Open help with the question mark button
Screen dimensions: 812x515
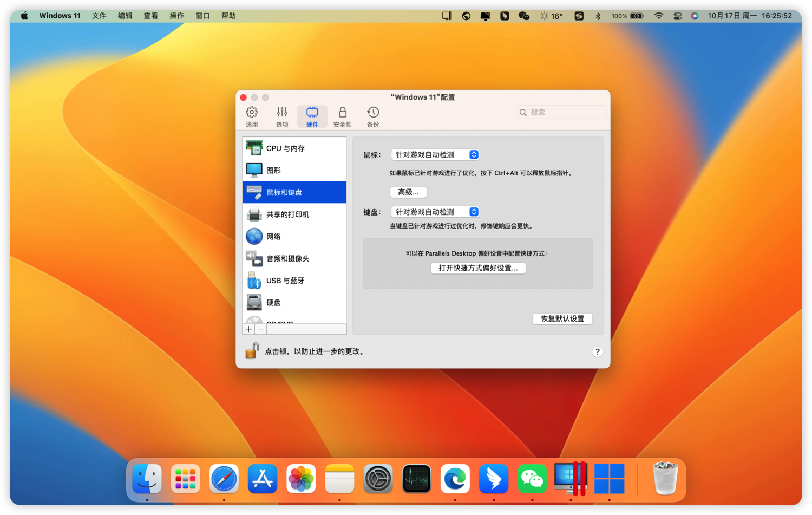tap(597, 351)
